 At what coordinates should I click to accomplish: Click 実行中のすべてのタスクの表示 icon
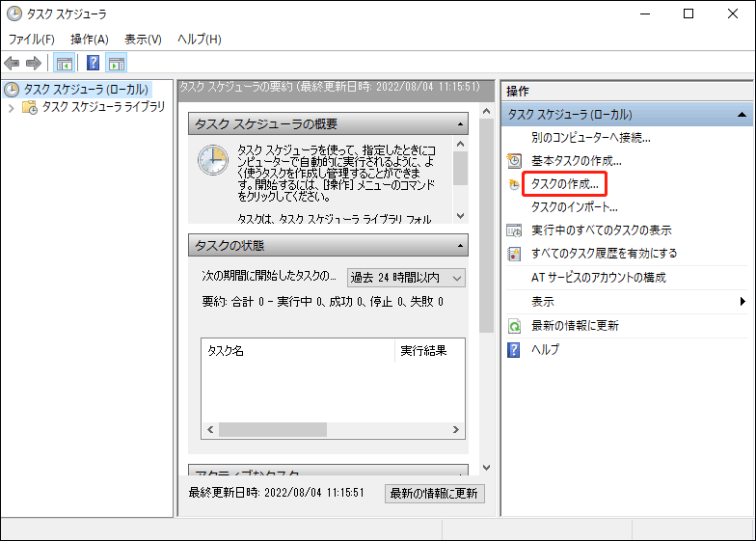[x=515, y=230]
